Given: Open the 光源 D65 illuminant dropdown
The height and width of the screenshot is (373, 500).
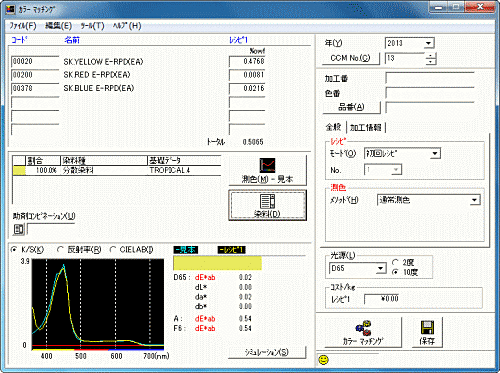Looking at the screenshot, I should pyautogui.click(x=381, y=268).
